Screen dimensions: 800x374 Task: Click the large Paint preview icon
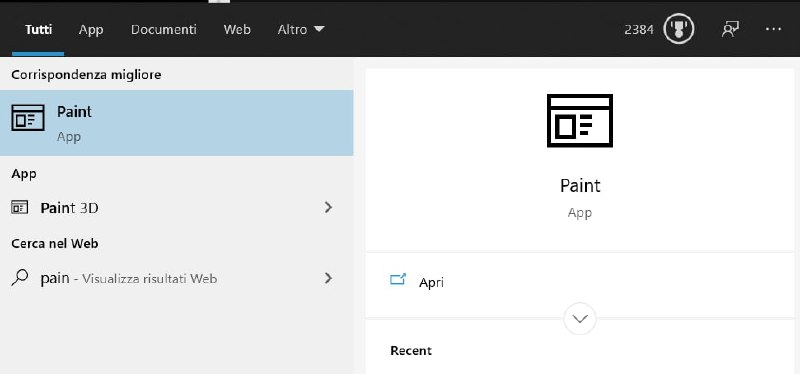(x=580, y=120)
